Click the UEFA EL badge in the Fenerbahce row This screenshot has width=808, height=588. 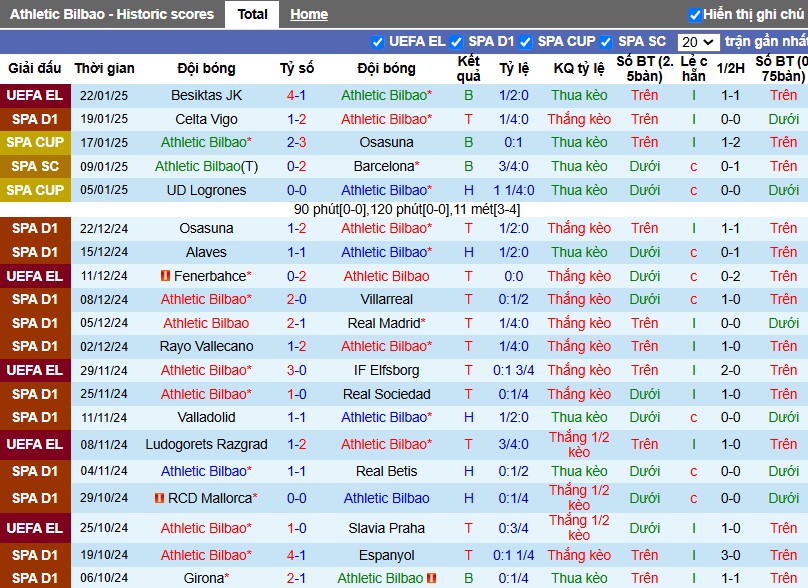[x=35, y=276]
